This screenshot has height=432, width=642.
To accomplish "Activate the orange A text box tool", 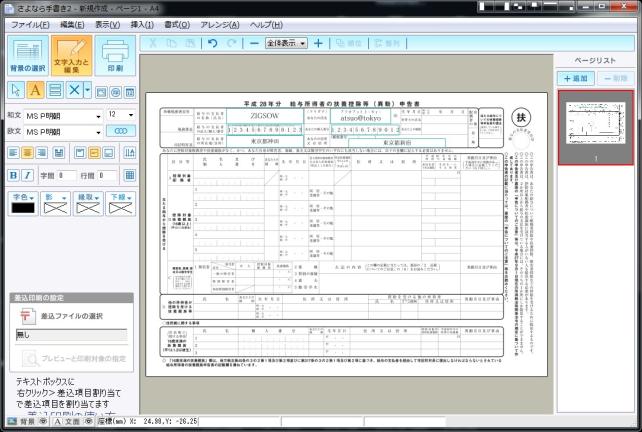I will click(x=36, y=90).
